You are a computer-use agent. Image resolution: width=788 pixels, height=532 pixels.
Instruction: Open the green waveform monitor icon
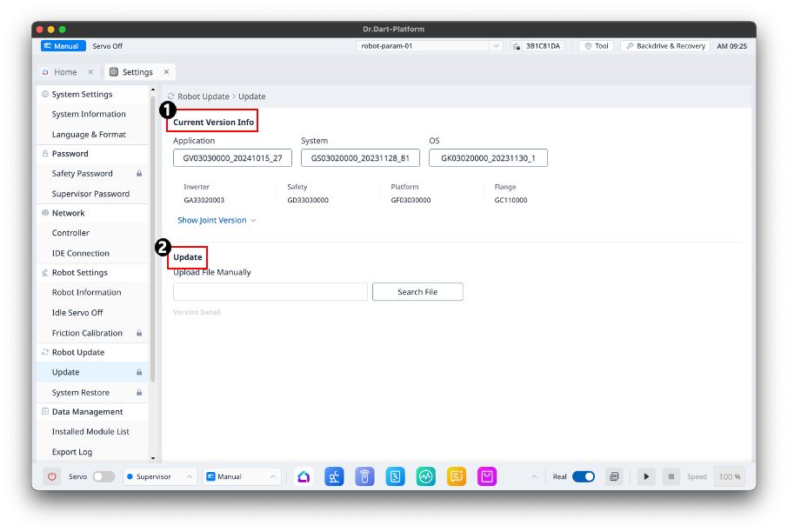425,476
